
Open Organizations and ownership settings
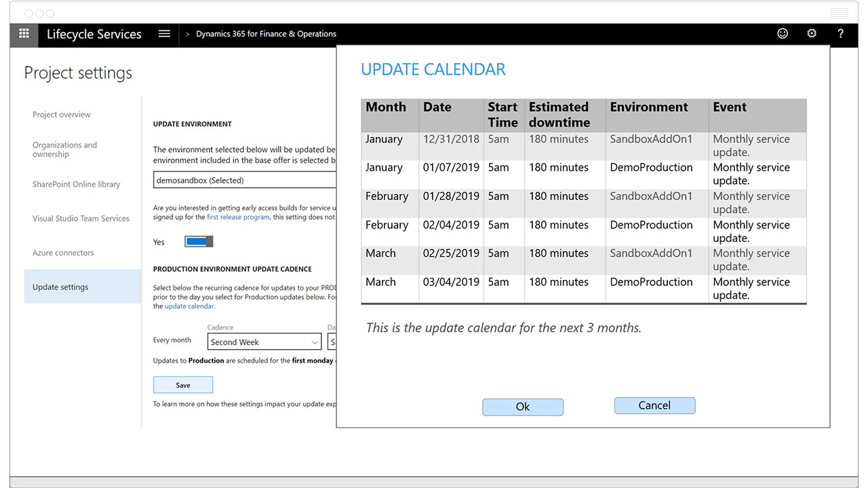click(x=65, y=149)
